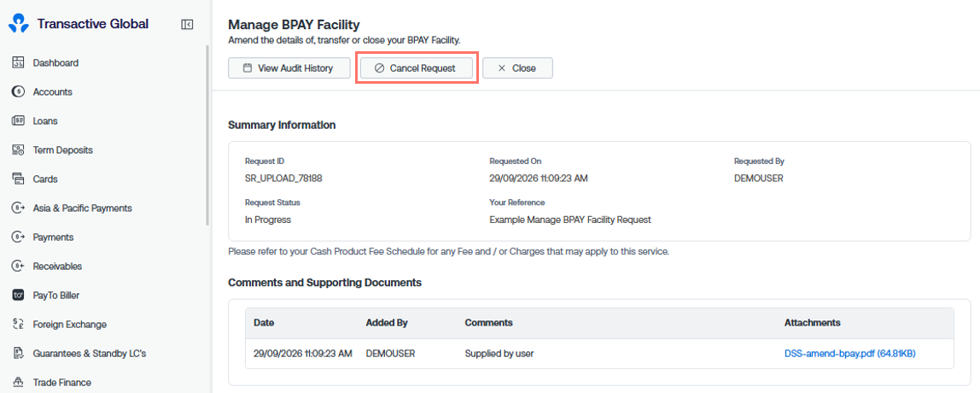The image size is (980, 393).
Task: Click the Receivables icon in the sidebar
Action: coord(18,266)
